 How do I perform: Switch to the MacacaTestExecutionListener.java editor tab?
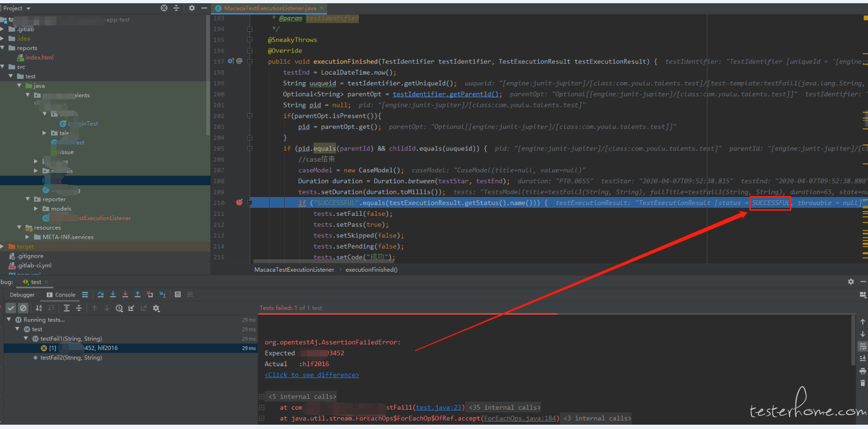270,8
